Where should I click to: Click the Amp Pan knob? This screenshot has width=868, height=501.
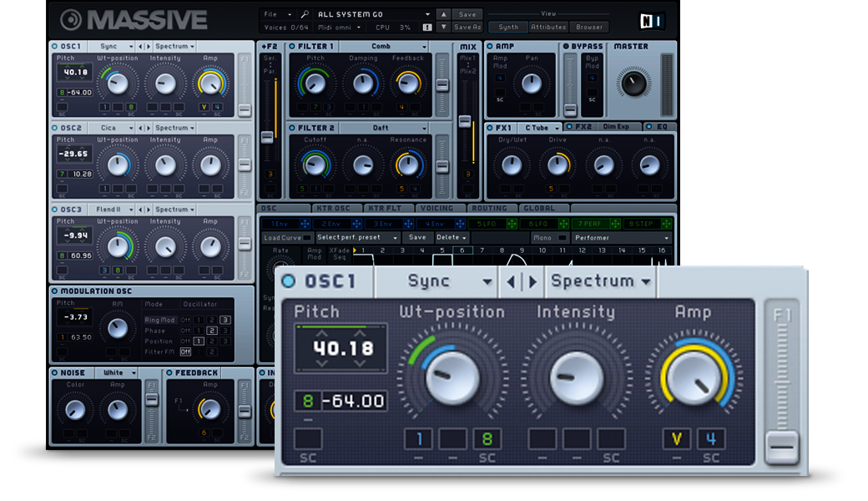point(532,83)
